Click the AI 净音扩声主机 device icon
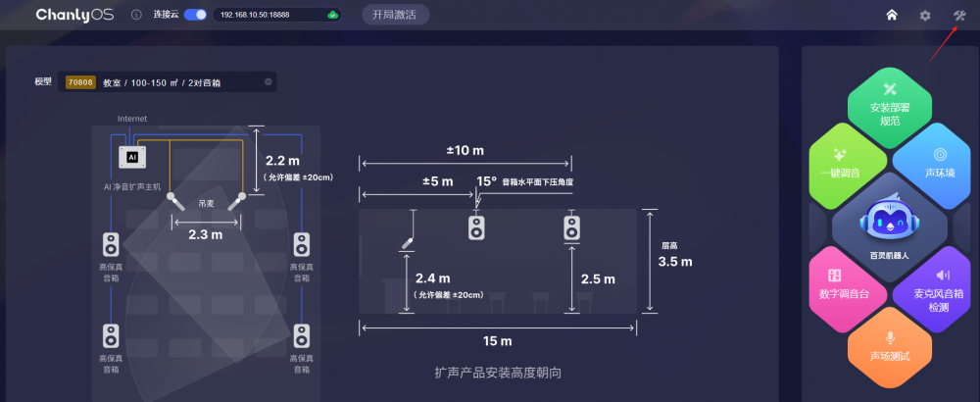The height and width of the screenshot is (402, 980). 131,156
